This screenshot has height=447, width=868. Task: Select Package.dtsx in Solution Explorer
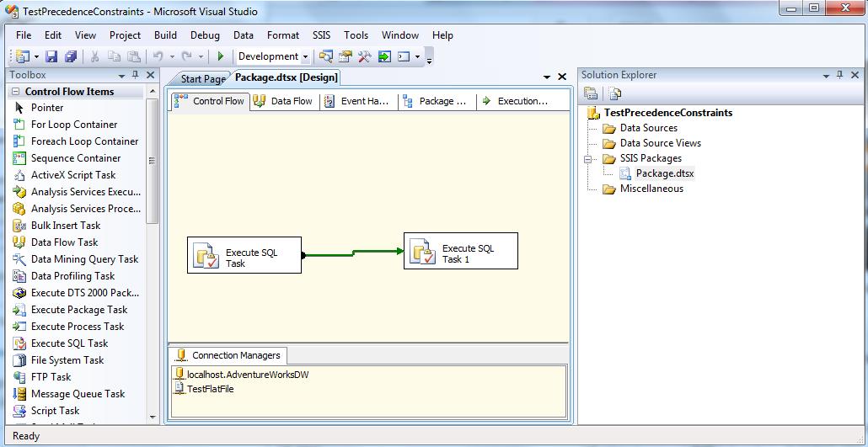(664, 173)
